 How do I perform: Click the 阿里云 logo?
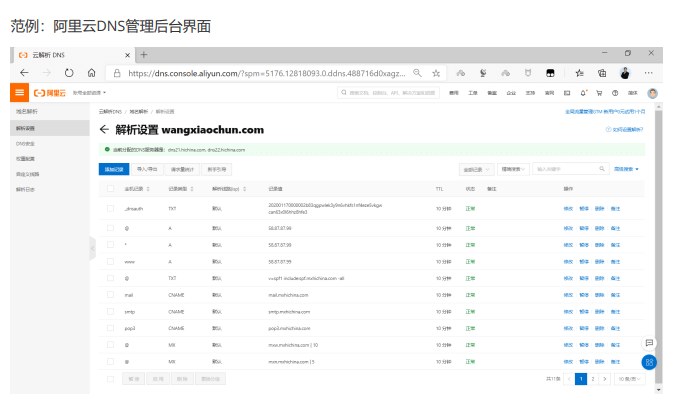(50, 93)
